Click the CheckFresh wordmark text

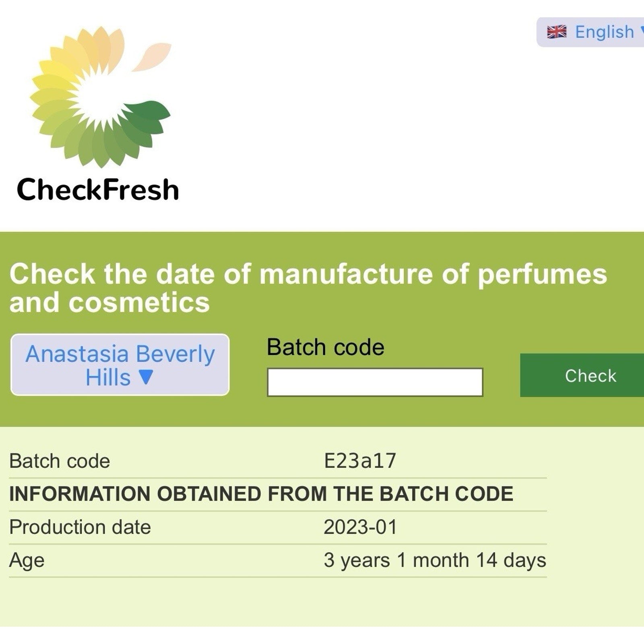(98, 190)
